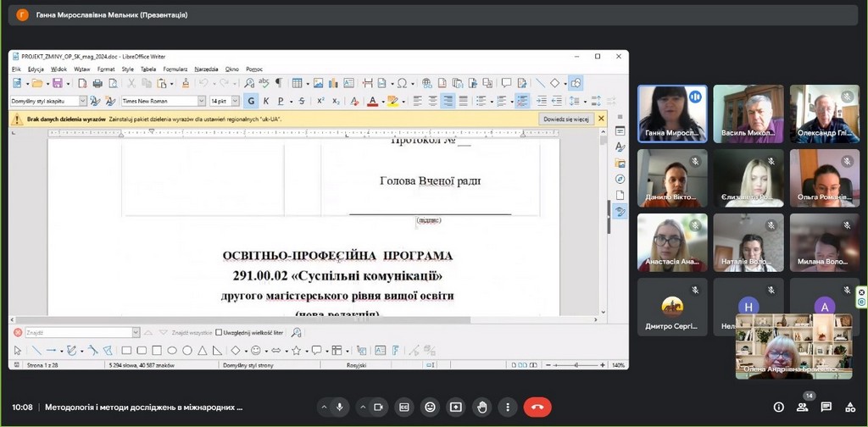This screenshot has width=868, height=427.
Task: Apply center text alignment
Action: coord(432,101)
